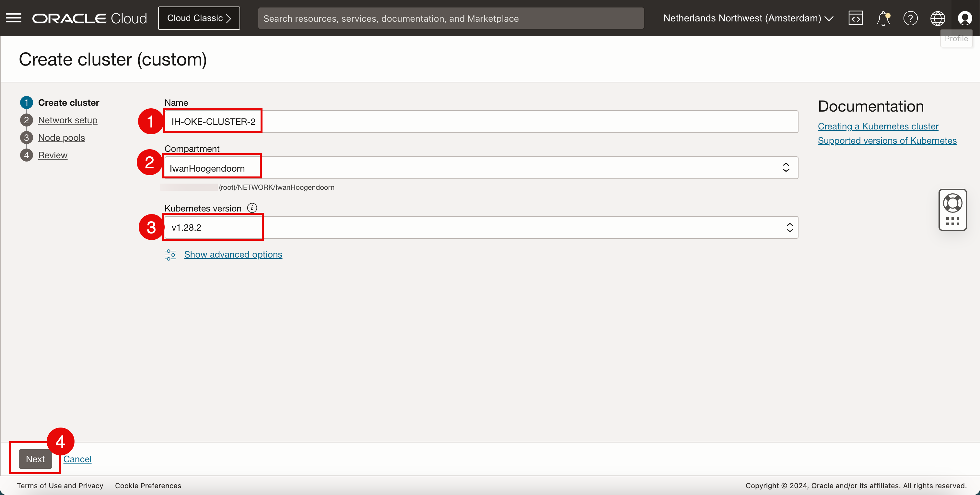Viewport: 980px width, 495px height.
Task: Open the hamburger navigation menu
Action: [14, 18]
